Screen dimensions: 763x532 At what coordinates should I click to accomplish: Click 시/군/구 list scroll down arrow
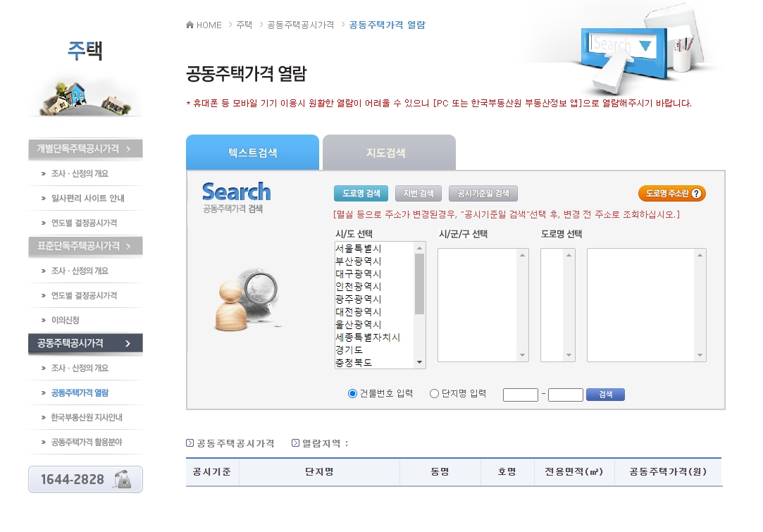(523, 355)
